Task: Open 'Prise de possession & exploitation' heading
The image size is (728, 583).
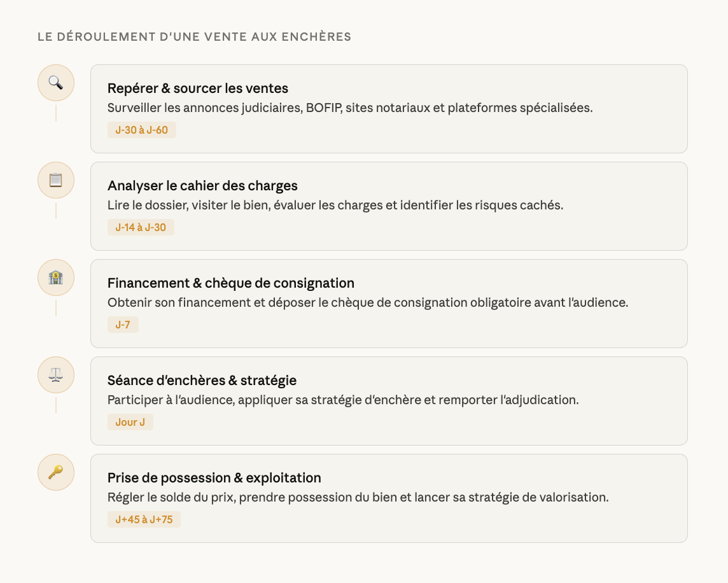Action: (x=214, y=478)
